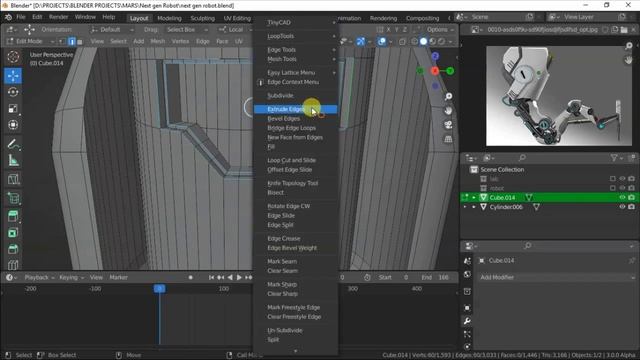Screen dimensions: 640x360
Task: Enable face select mode button
Action: (x=80, y=41)
